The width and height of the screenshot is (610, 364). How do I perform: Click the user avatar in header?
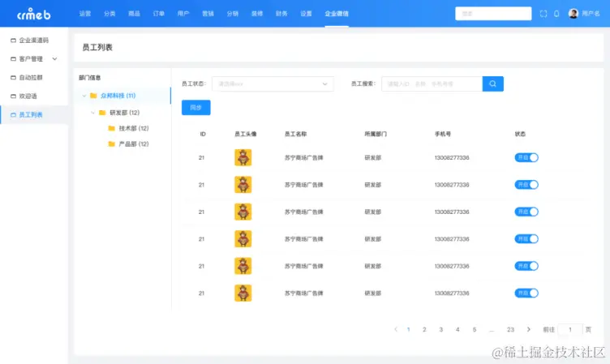point(573,14)
